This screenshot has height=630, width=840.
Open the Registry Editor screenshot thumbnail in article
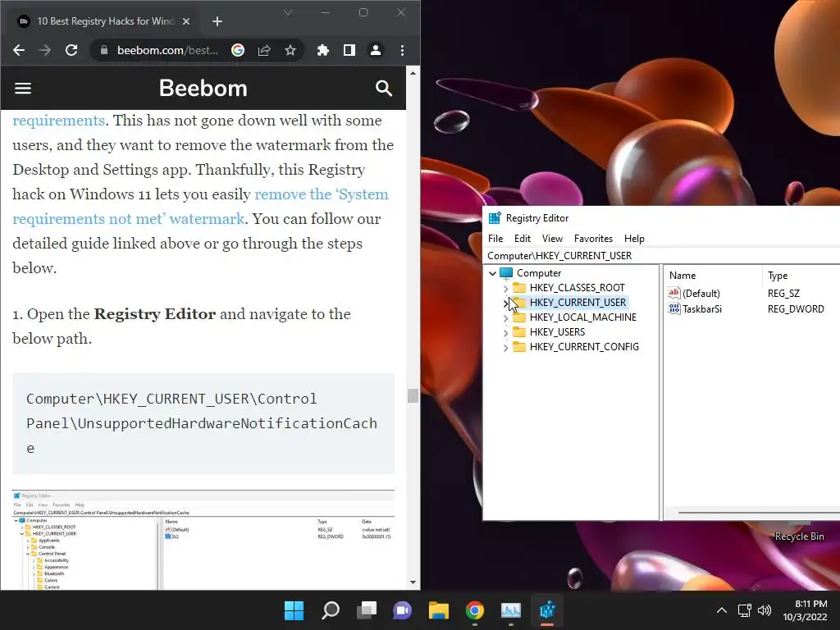click(203, 540)
